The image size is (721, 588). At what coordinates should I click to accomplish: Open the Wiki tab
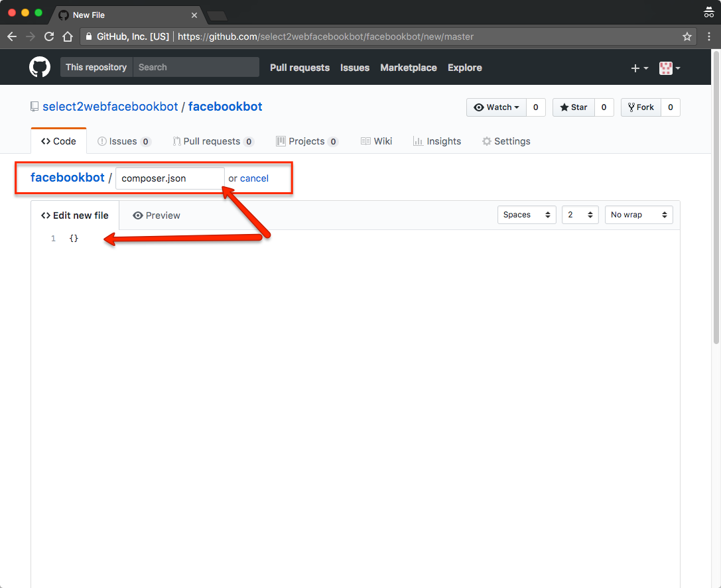(376, 141)
